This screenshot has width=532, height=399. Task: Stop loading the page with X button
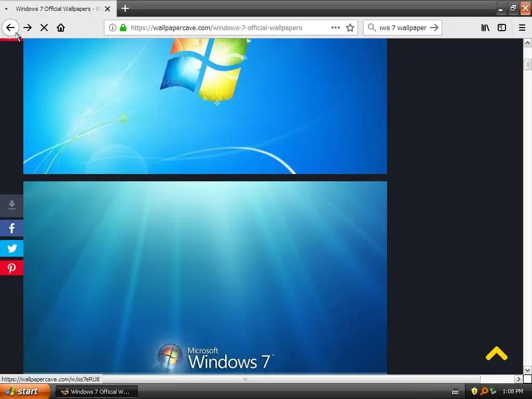click(44, 28)
